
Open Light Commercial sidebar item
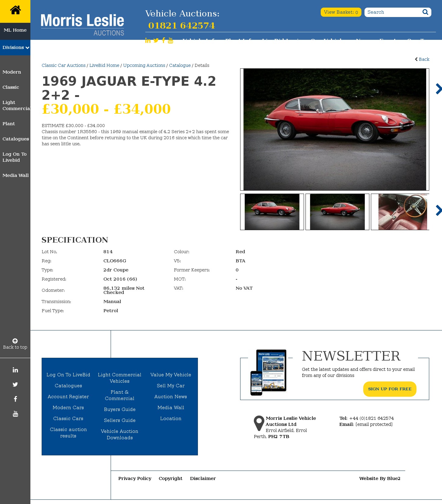(16, 105)
